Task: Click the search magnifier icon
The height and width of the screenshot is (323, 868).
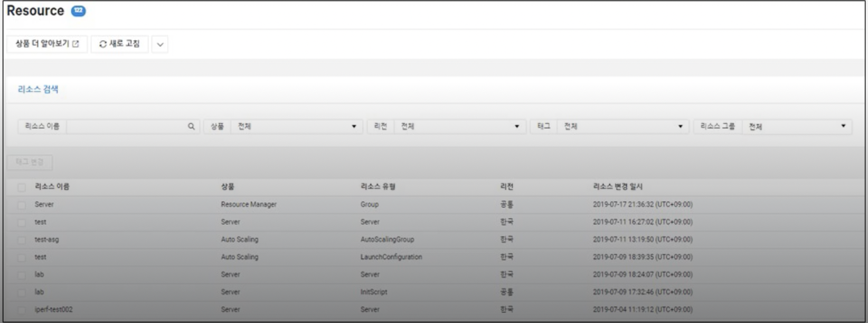Action: pos(191,127)
